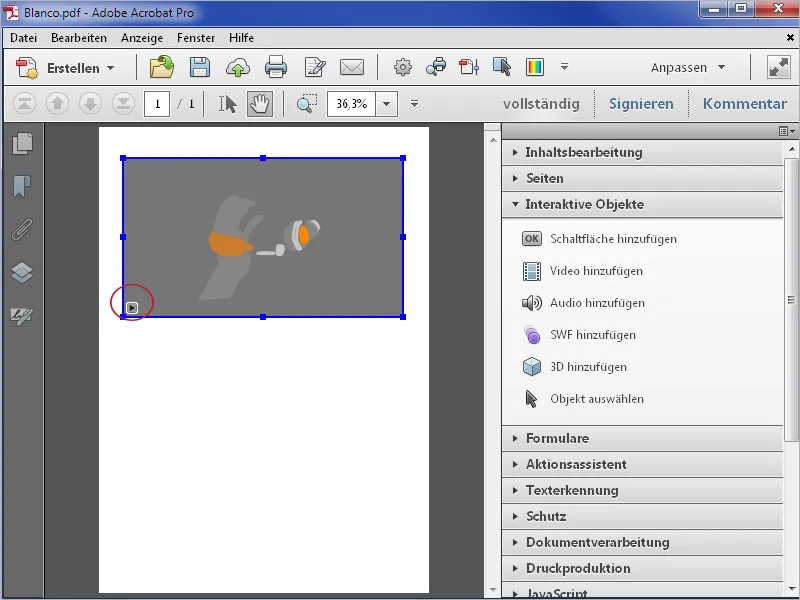Viewport: 800px width, 600px height.
Task: Open the Kommentar pane
Action: 744,104
